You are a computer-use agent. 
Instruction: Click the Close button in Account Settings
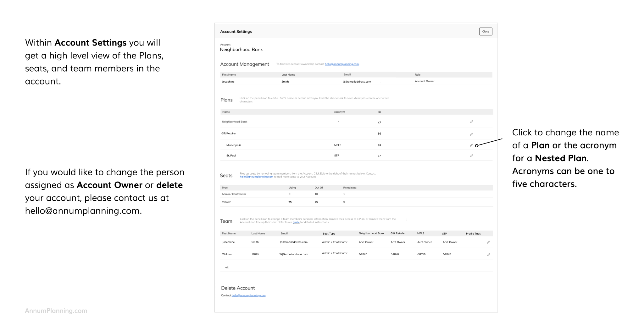486,31
